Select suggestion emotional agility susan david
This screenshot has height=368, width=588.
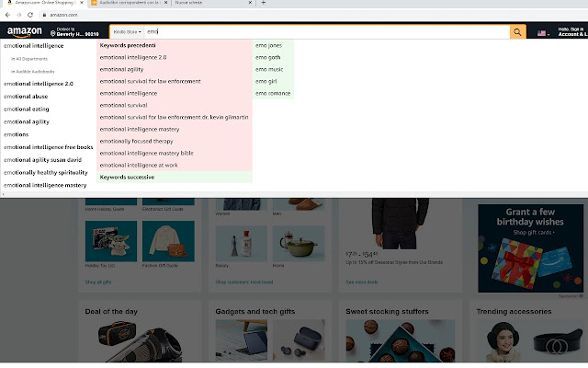[42, 160]
